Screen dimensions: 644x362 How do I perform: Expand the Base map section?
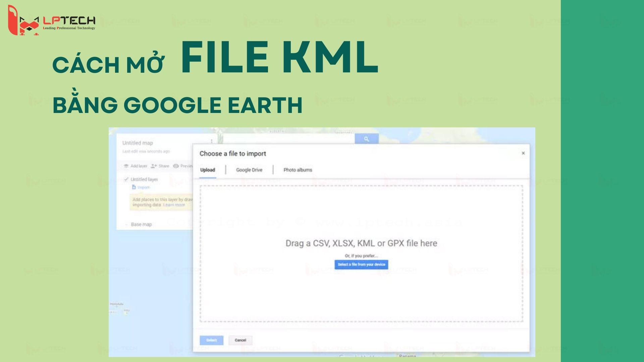[x=126, y=225]
